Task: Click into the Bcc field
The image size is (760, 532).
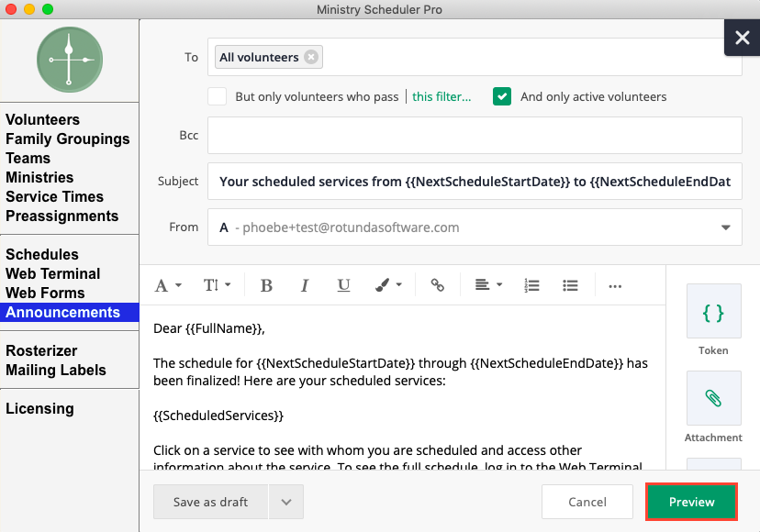Action: pyautogui.click(x=475, y=135)
